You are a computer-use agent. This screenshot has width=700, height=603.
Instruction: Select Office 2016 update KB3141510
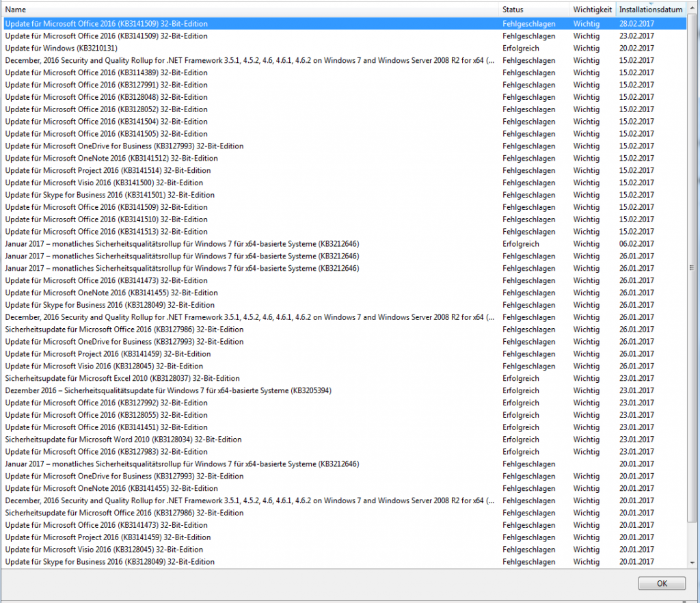[345, 219]
